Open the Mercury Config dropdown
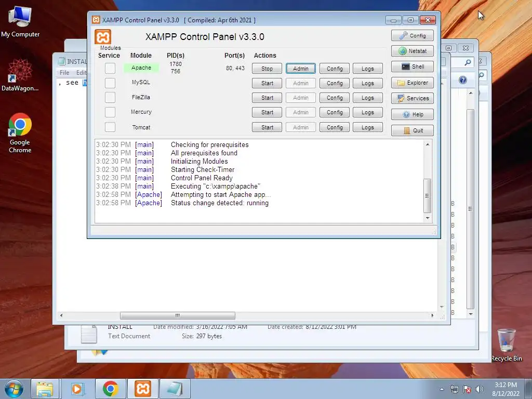 [335, 112]
